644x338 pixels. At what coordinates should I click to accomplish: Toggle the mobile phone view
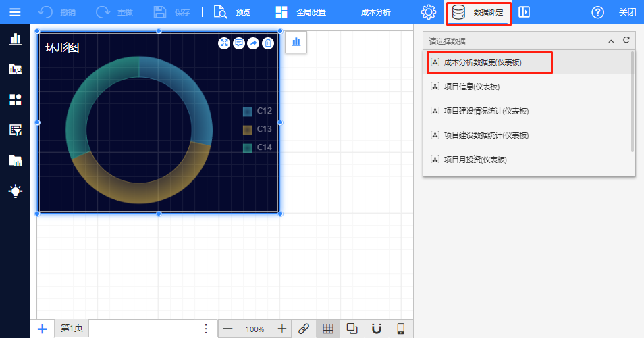401,329
